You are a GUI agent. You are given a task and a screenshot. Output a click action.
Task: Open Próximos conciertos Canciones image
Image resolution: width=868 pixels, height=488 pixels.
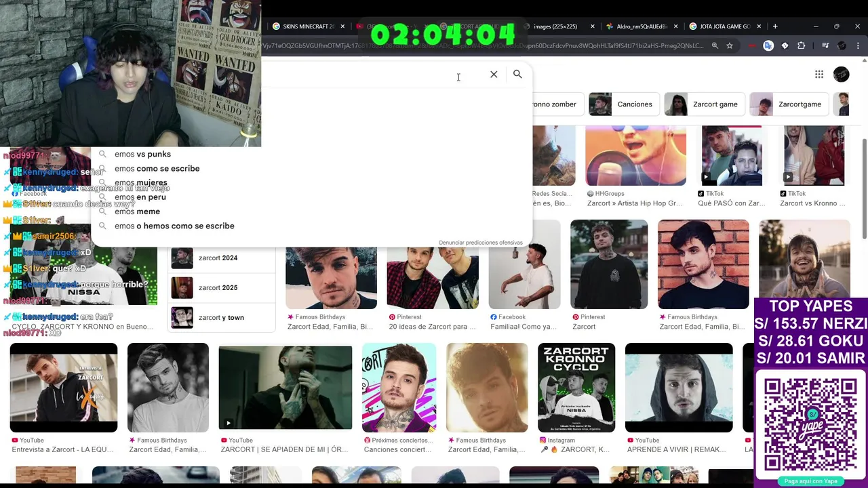point(399,388)
